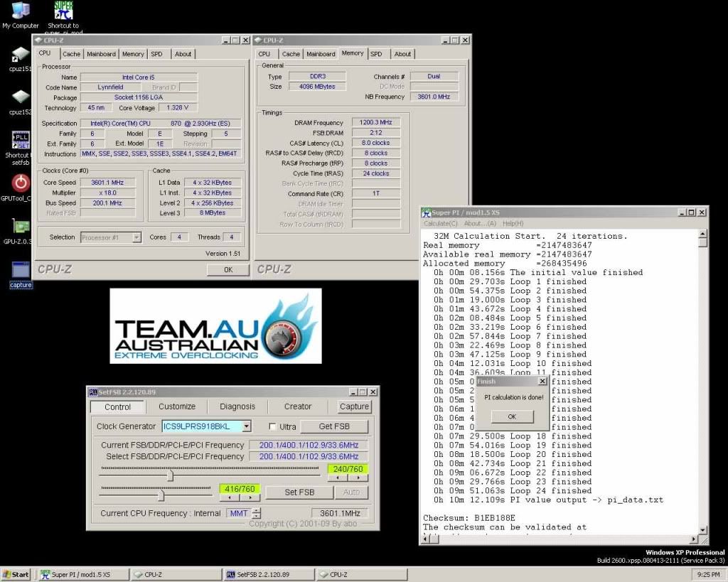Nudge the 240/760 value right
Viewport: 728px width, 582px height.
point(358,478)
